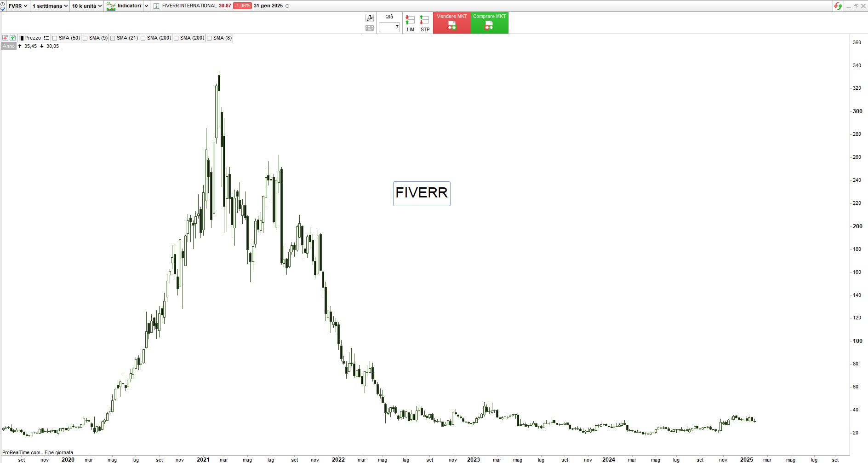Screen dimensions: 868x463
Task: Open the 1 settimana timeframe dropdown
Action: [50, 6]
